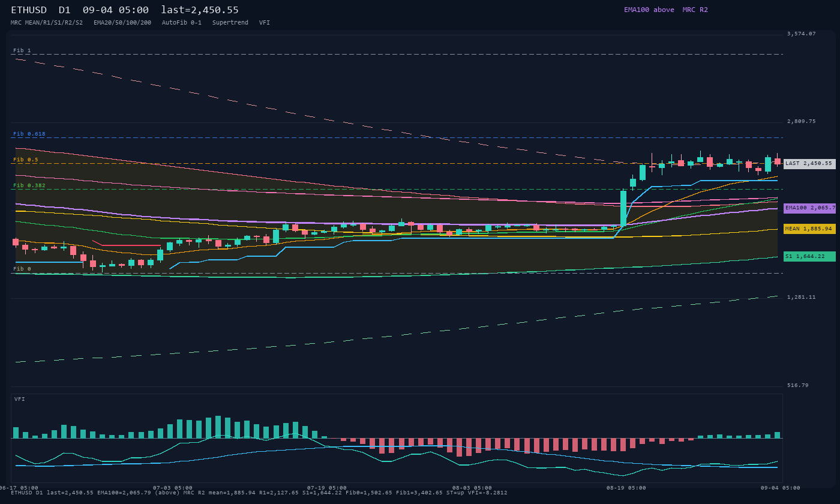This screenshot has height=504, width=840.
Task: Click the EMA100 2,065.7 price tag
Action: tap(809, 208)
